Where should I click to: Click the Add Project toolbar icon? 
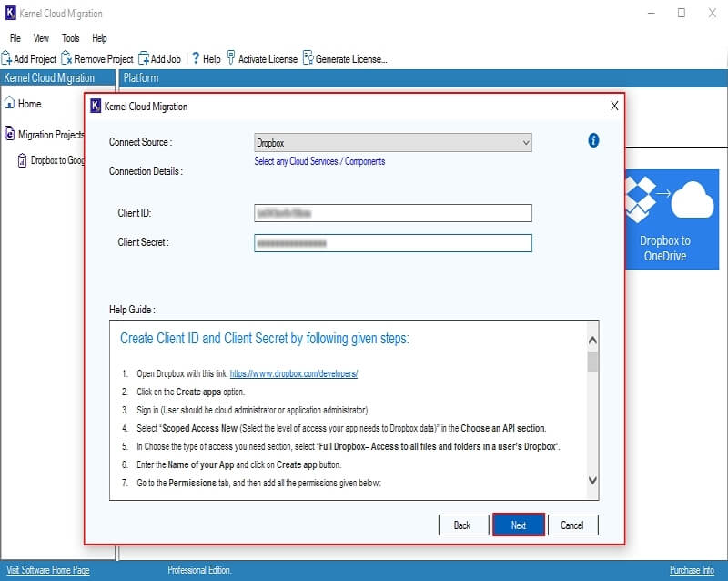(6, 58)
